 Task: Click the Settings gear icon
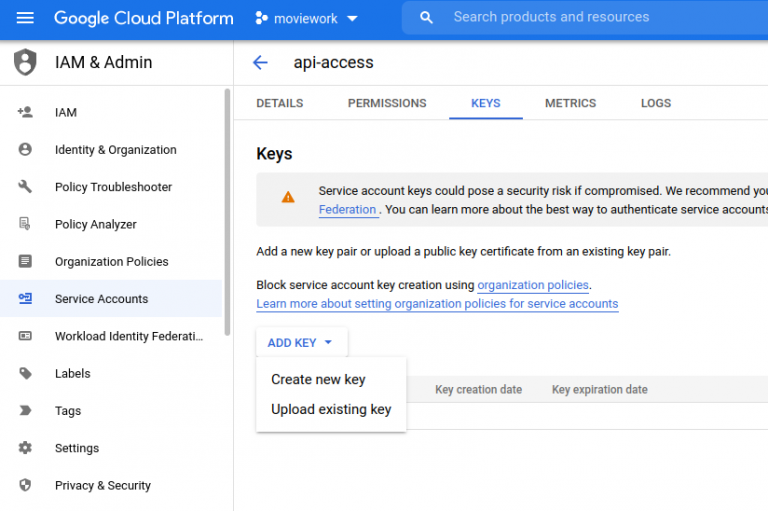25,448
